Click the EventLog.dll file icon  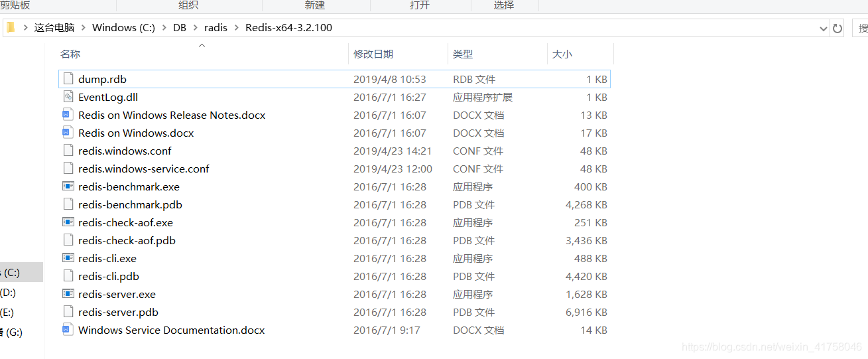click(68, 97)
